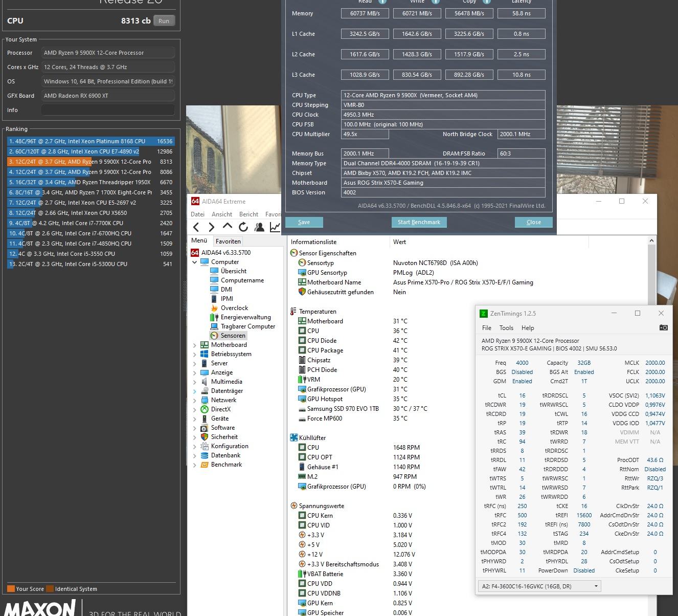Select the highlighted 5900X 8313 ranking row

91,162
